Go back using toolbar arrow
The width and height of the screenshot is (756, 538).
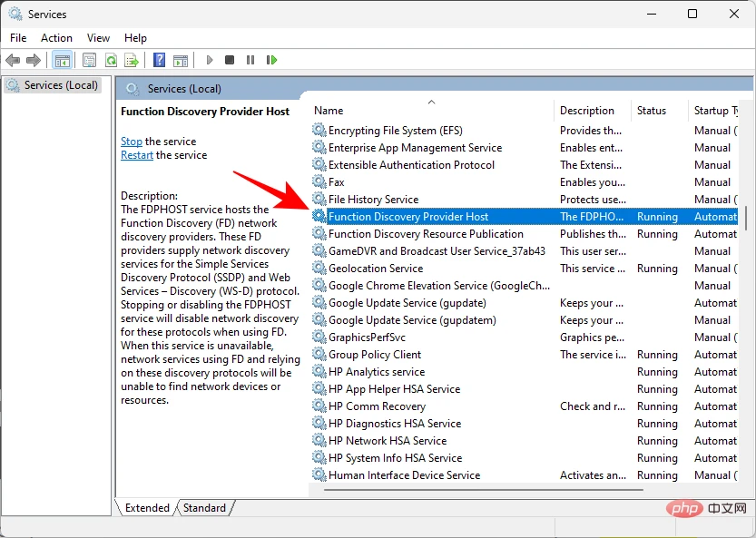[13, 60]
